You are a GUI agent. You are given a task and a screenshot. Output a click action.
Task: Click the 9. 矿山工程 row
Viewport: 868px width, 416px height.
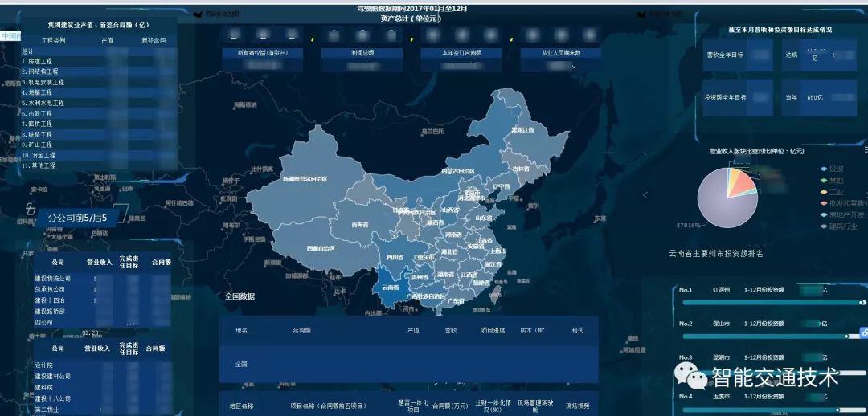click(100, 145)
